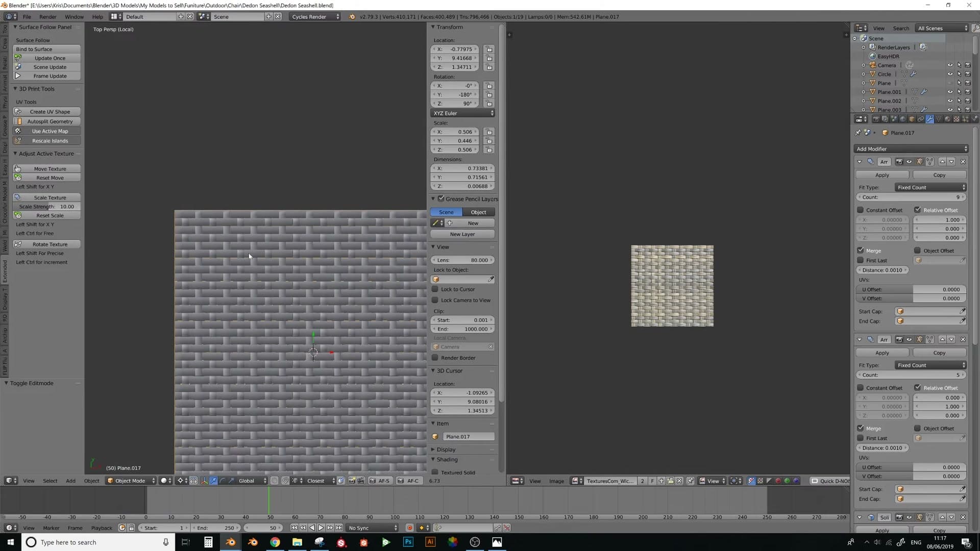Hide the Camera object with eye icon
This screenshot has height=551, width=980.
[950, 65]
